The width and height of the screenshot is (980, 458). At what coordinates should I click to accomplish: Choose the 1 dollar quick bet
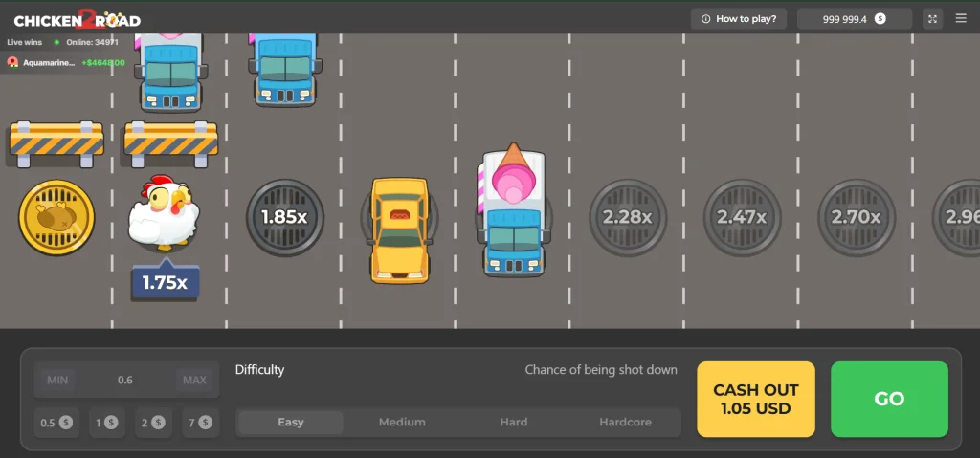pyautogui.click(x=107, y=423)
